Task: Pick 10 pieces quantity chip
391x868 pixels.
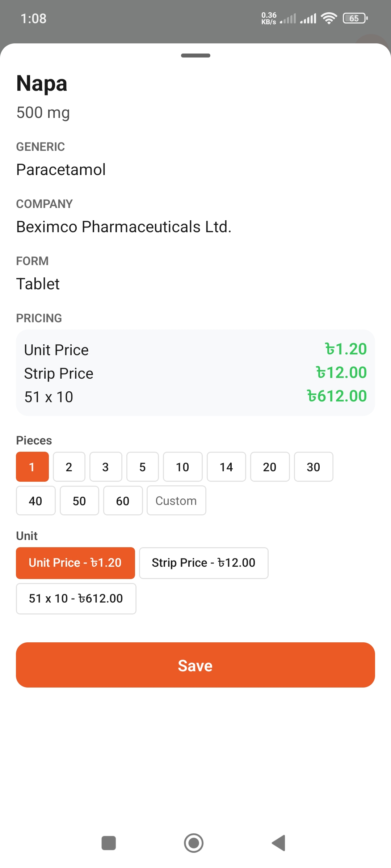Action: click(182, 467)
